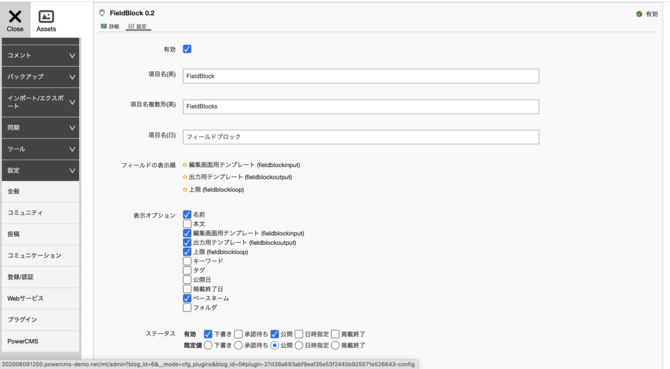This screenshot has height=369, width=670.
Task: Expand the インポート/エクスポート menu
Action: click(x=41, y=102)
